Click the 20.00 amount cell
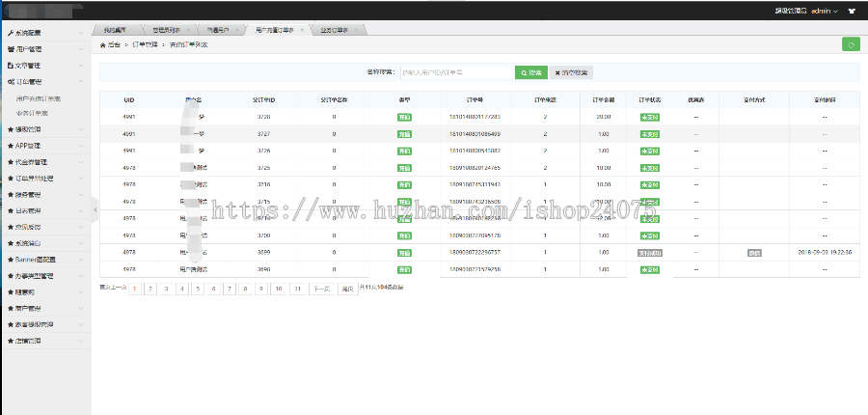The height and width of the screenshot is (415, 868). 604,117
